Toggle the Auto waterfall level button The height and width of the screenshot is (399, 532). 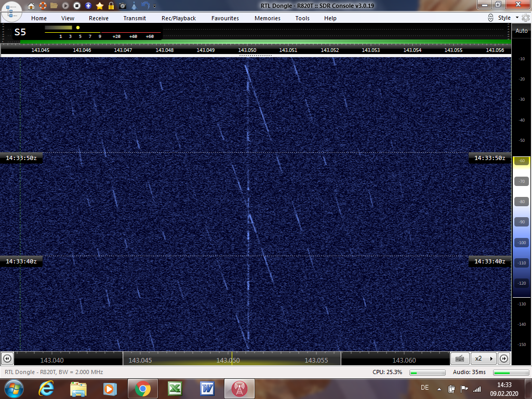tap(522, 31)
